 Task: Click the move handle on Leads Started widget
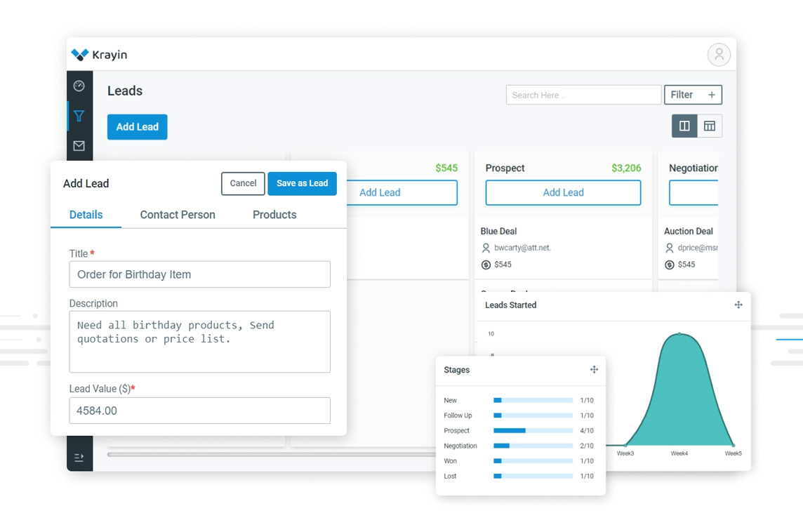coord(738,305)
